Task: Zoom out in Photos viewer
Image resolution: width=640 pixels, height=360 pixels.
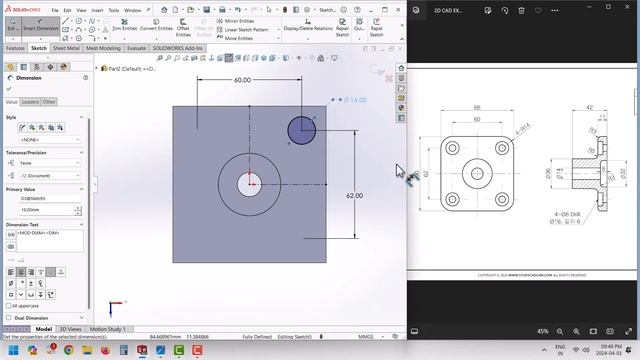Action: click(x=560, y=331)
